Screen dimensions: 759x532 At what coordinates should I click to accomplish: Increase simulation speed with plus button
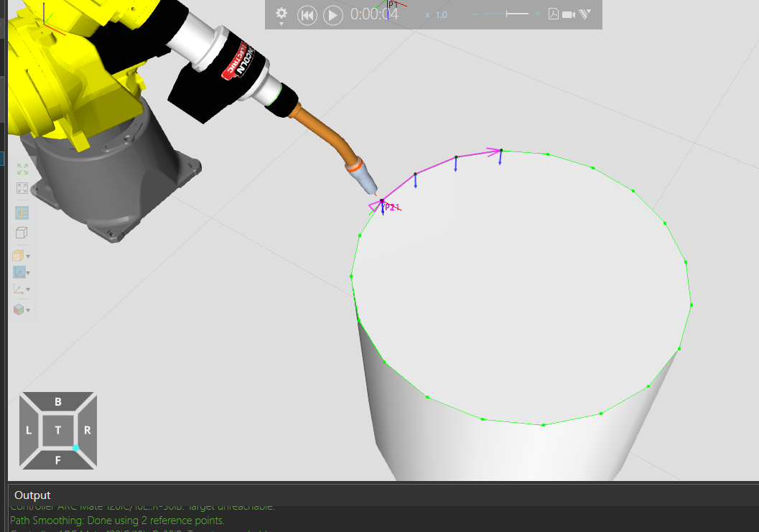(x=538, y=14)
